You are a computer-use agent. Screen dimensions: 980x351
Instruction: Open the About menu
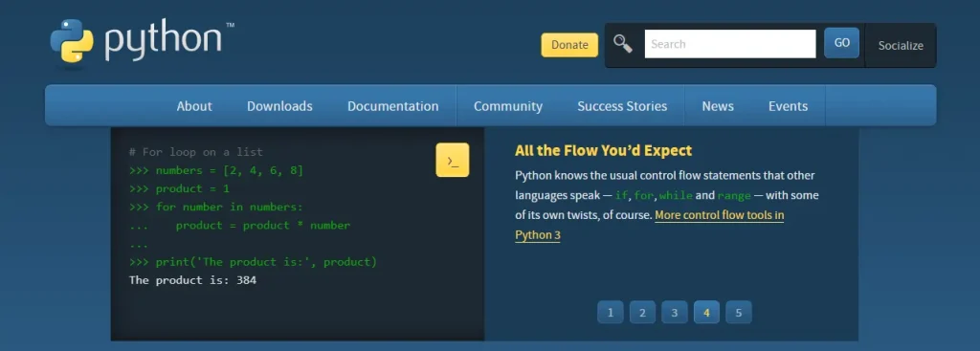pyautogui.click(x=194, y=106)
